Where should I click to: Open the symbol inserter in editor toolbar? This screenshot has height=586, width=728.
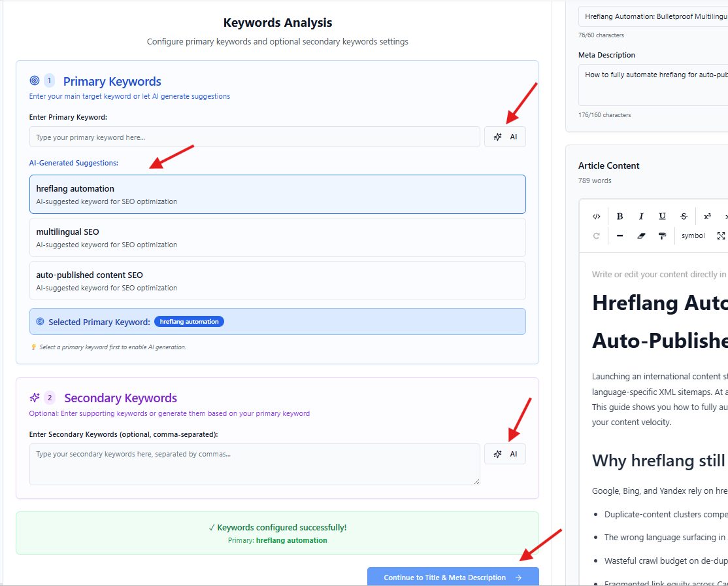(x=693, y=235)
